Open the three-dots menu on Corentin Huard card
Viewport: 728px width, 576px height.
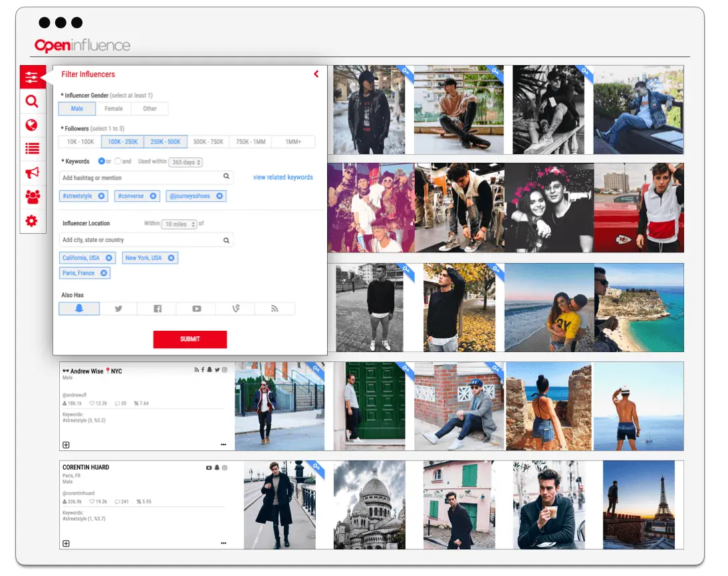(x=223, y=543)
